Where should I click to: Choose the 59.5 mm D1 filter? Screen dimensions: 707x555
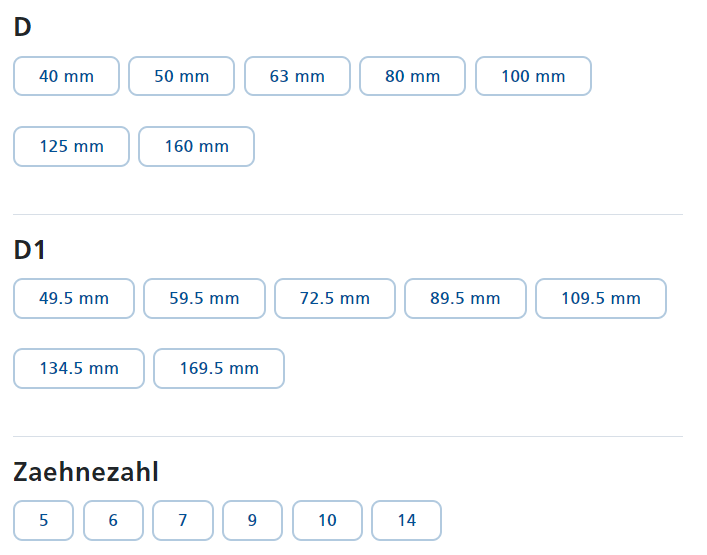coord(204,298)
